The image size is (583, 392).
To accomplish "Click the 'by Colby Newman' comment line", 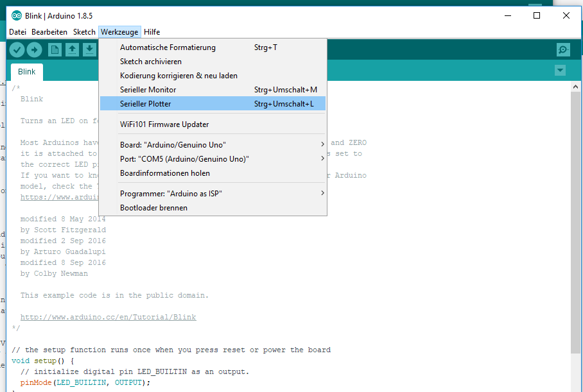I will tap(55, 273).
